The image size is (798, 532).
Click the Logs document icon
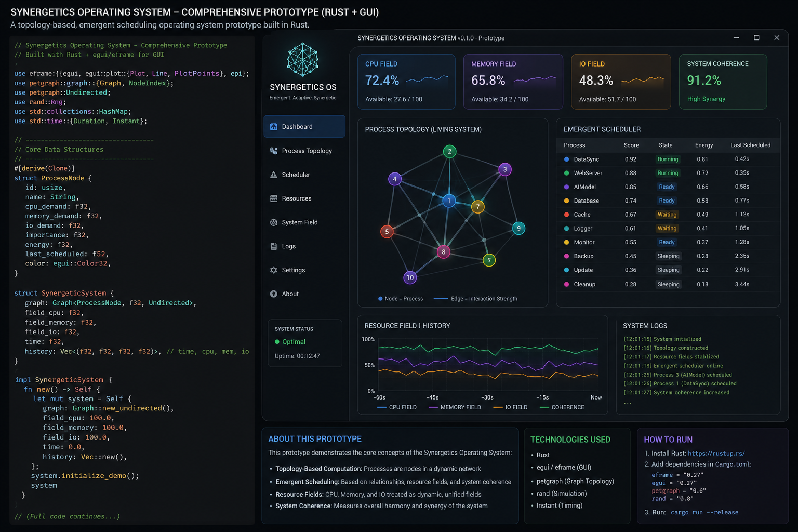coord(274,246)
